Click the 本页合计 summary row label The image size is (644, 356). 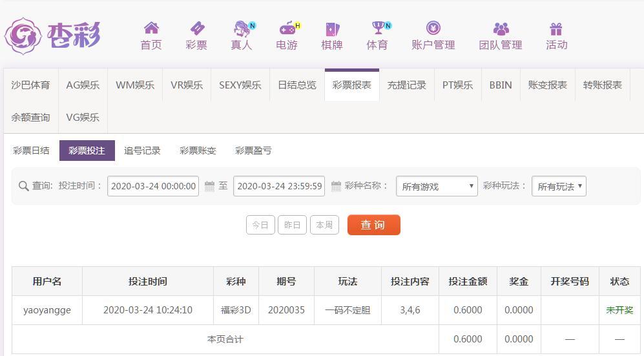pos(225,339)
